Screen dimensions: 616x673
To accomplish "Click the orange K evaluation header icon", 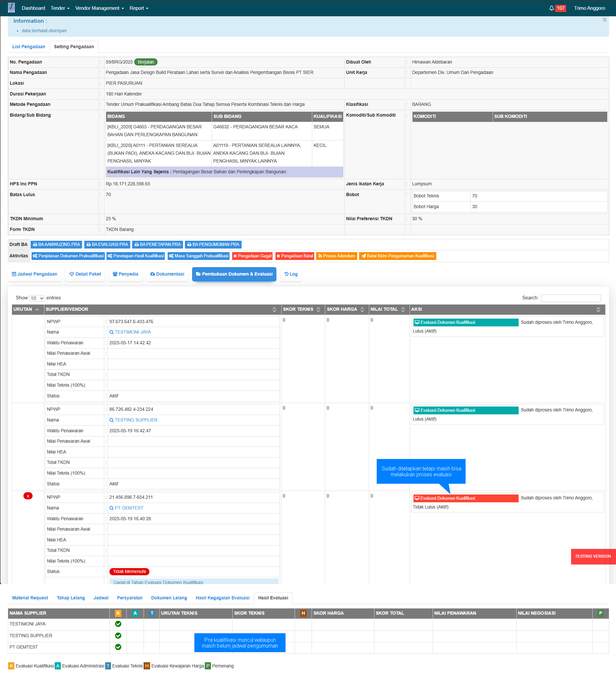I will coord(118,613).
